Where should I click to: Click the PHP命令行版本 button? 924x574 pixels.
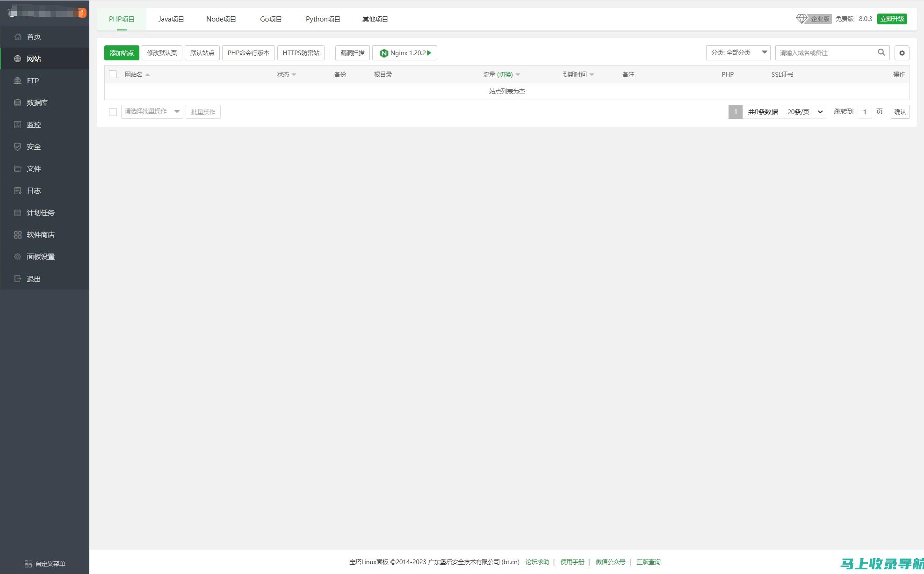click(248, 53)
